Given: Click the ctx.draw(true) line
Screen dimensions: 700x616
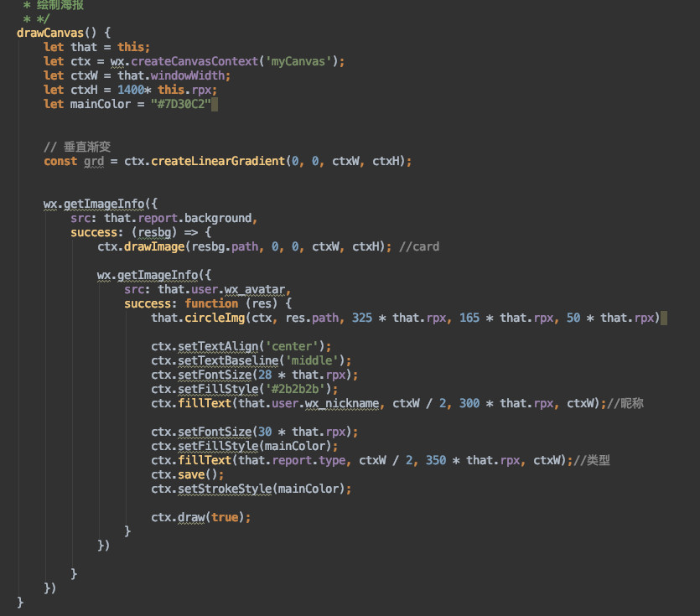Looking at the screenshot, I should (x=201, y=518).
